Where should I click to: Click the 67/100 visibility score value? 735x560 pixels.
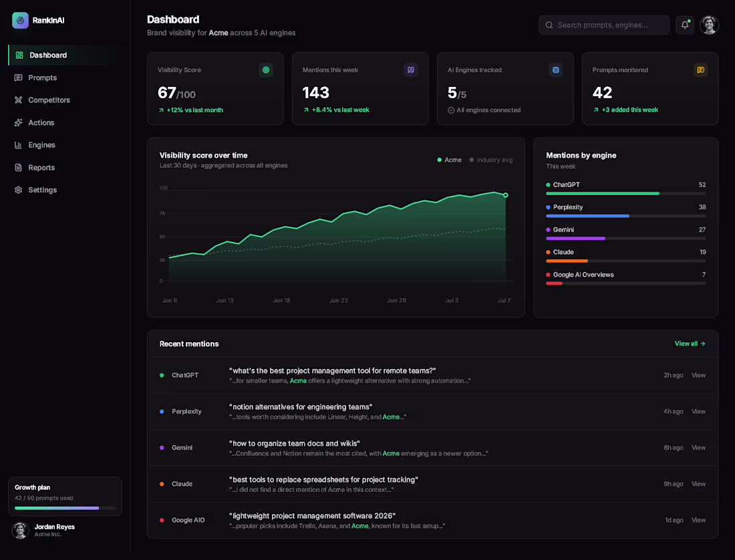(x=176, y=93)
